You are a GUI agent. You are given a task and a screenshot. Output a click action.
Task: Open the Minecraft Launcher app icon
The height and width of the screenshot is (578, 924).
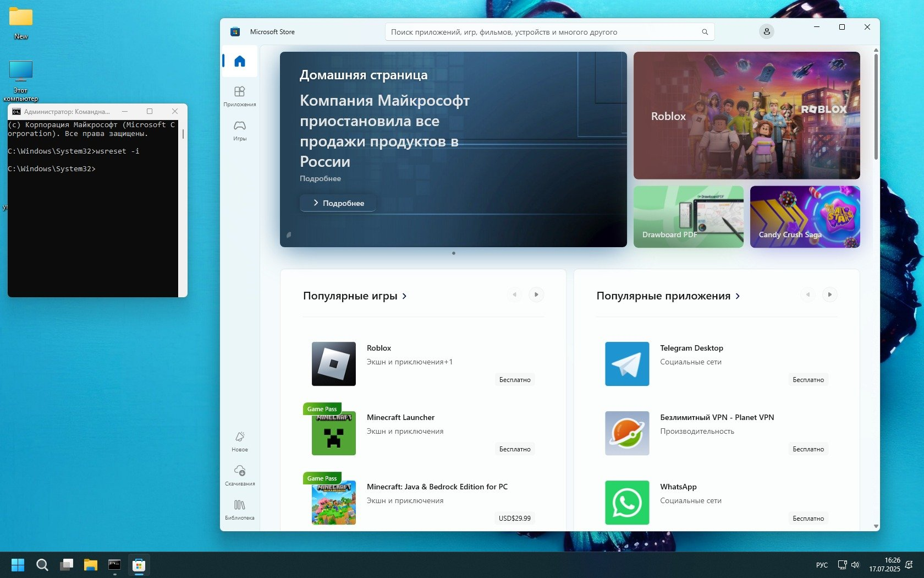click(x=334, y=433)
